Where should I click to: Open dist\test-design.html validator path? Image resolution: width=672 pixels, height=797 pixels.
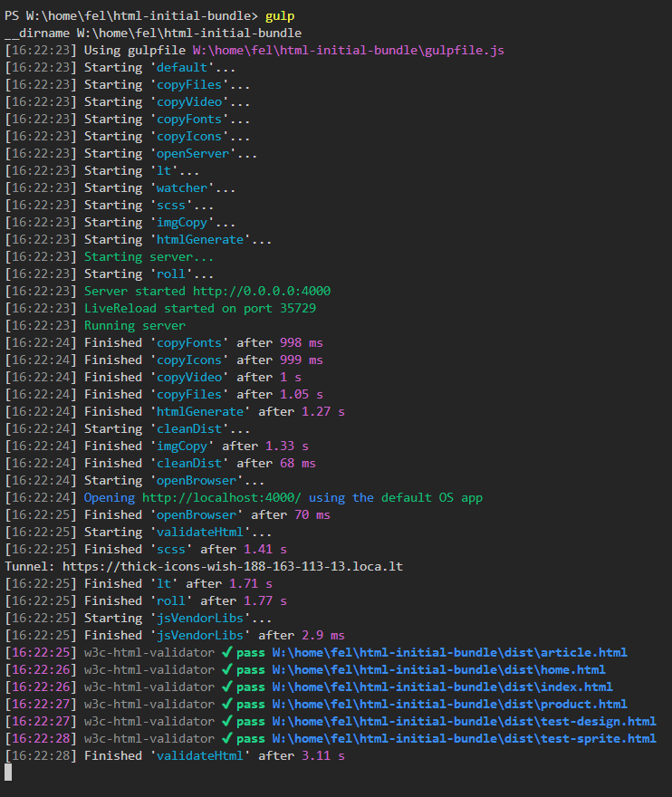pyautogui.click(x=464, y=721)
